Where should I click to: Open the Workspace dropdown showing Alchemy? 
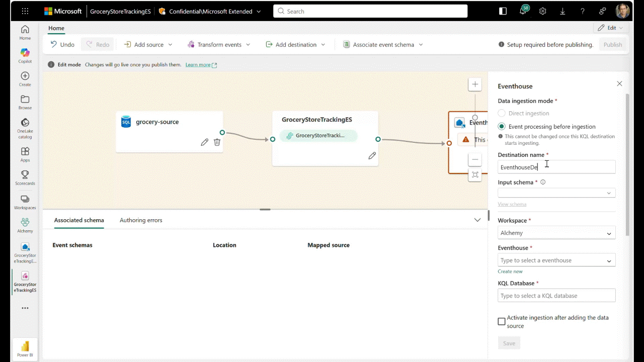(x=556, y=233)
